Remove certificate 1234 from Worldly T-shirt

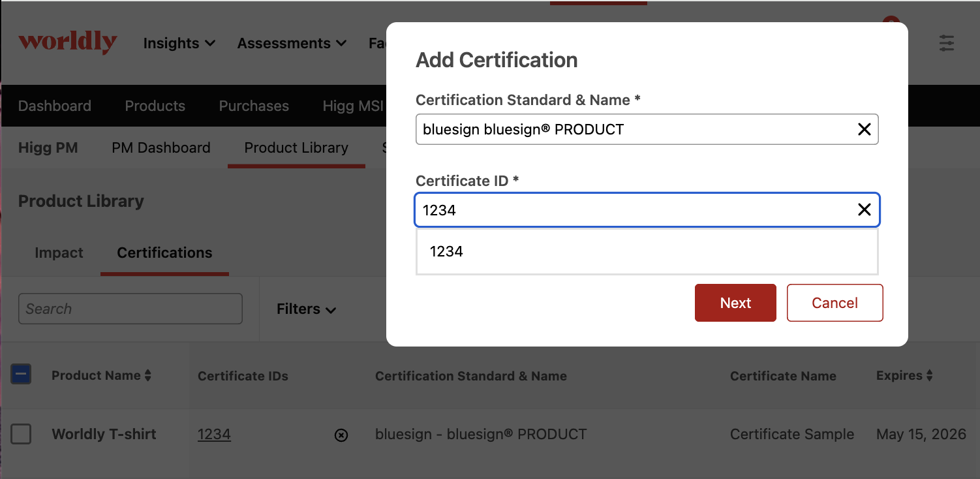[341, 435]
